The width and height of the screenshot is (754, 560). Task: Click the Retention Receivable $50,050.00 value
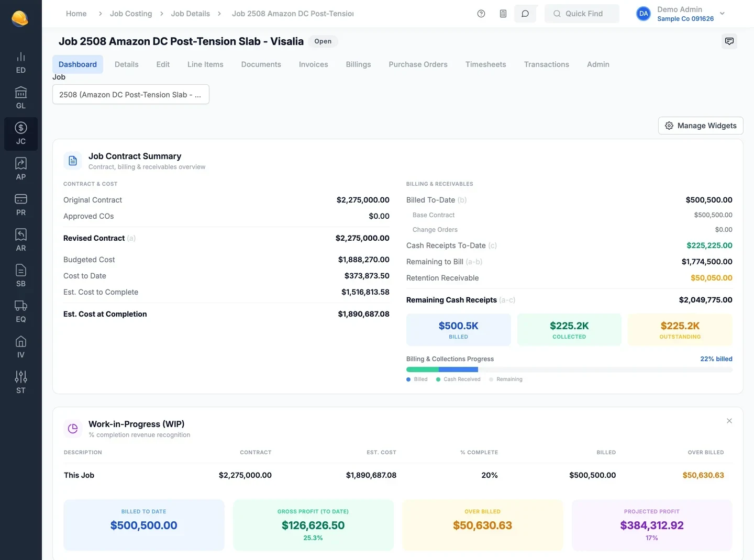(711, 278)
